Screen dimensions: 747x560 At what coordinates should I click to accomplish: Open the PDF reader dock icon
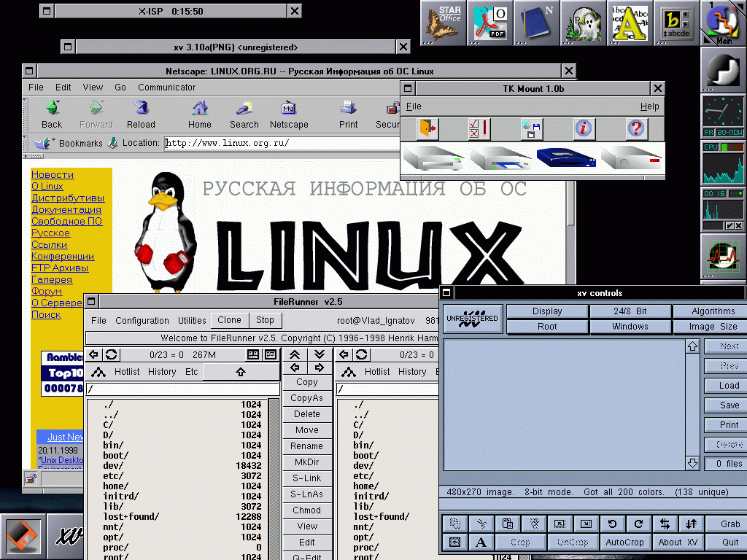pos(492,24)
